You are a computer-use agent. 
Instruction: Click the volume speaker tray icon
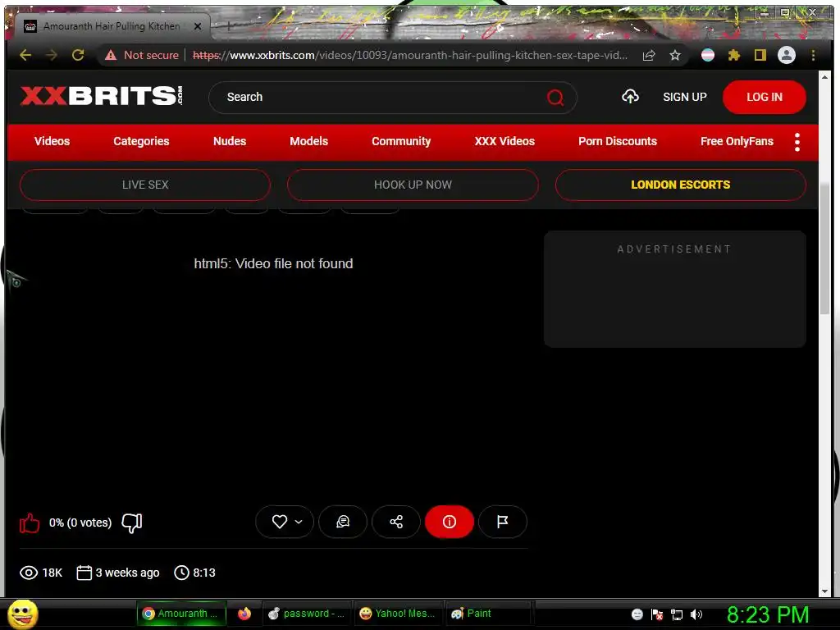(x=696, y=614)
